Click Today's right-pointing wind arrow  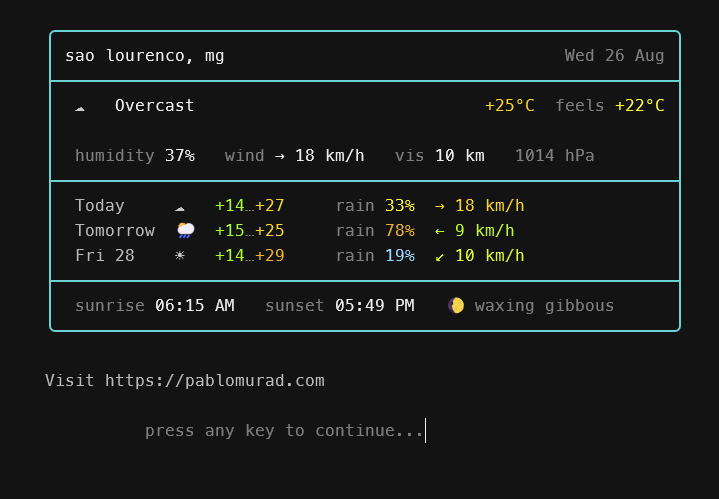tap(440, 206)
